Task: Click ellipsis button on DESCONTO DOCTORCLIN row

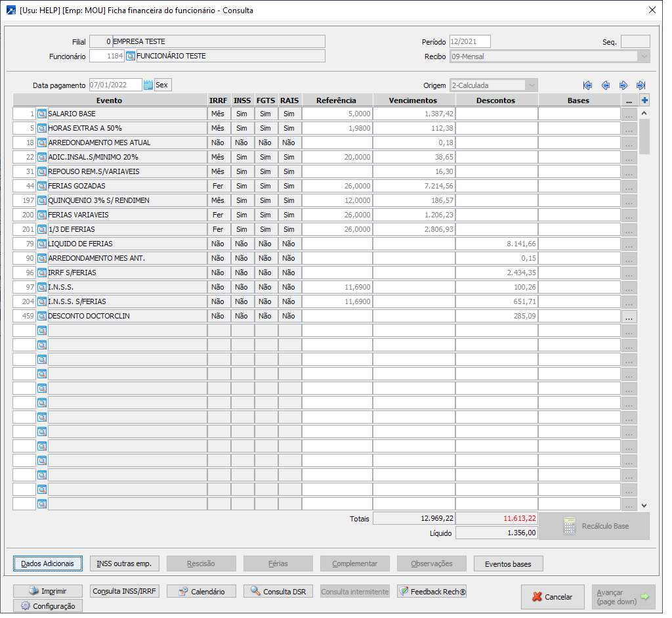Action: [x=629, y=316]
